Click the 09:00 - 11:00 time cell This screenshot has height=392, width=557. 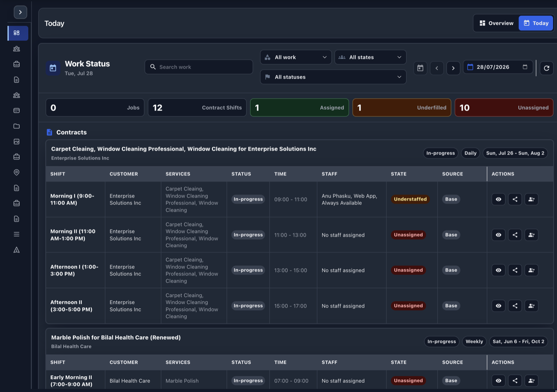tap(293, 199)
